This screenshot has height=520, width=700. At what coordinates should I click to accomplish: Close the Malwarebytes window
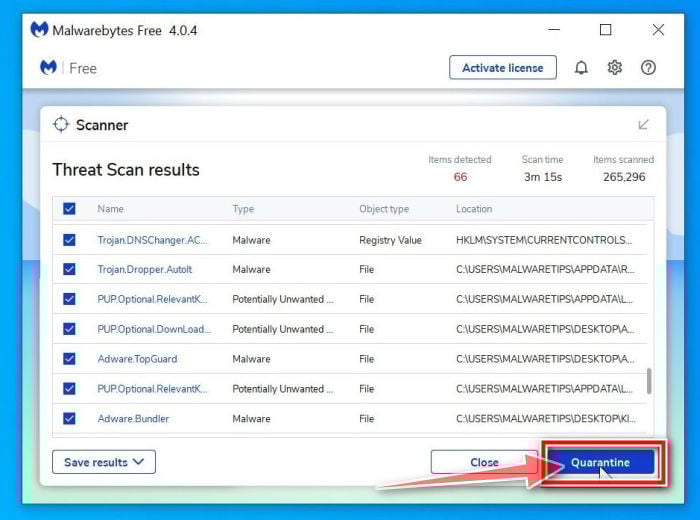tap(658, 29)
